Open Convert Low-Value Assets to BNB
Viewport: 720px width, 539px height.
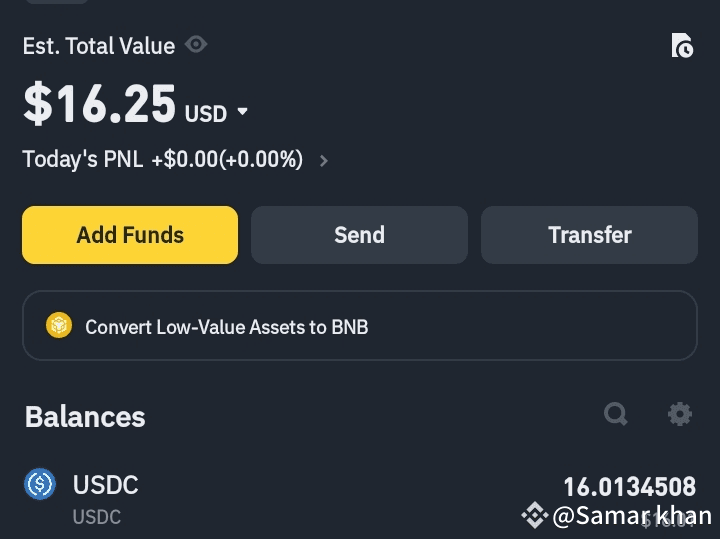coord(227,326)
